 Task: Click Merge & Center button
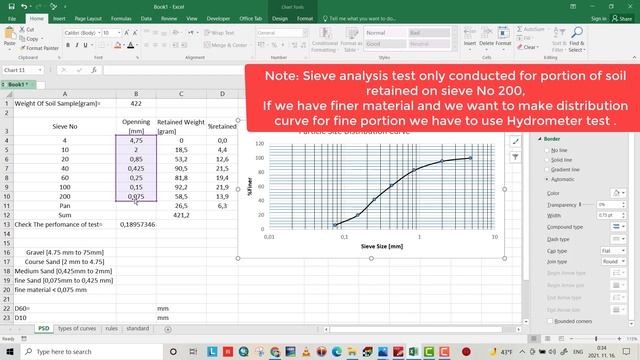(226, 45)
